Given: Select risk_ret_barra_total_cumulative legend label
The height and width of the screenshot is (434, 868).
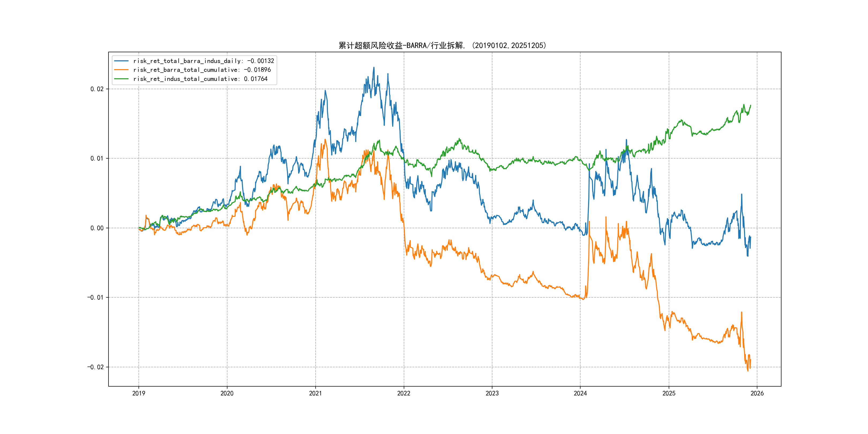Looking at the screenshot, I should 202,70.
